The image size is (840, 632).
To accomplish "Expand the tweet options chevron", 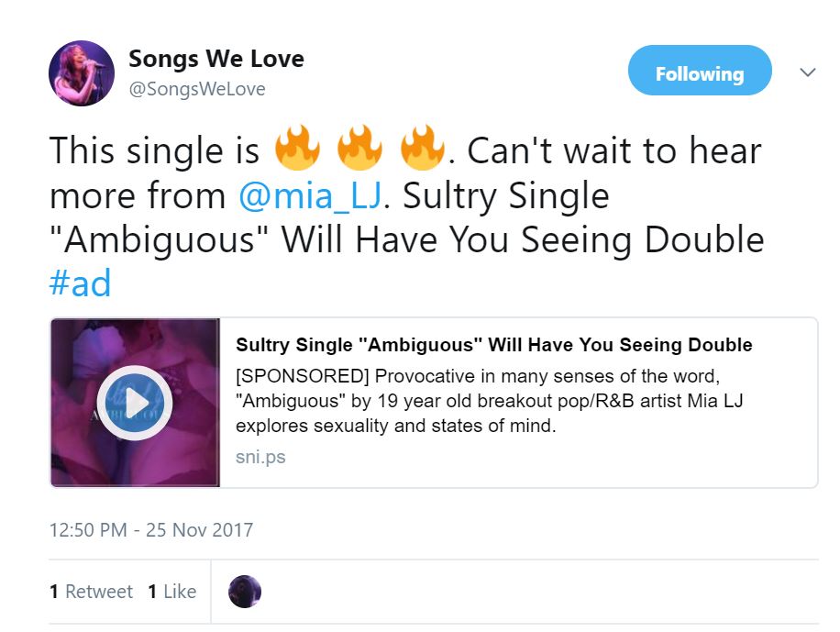I will (x=807, y=72).
